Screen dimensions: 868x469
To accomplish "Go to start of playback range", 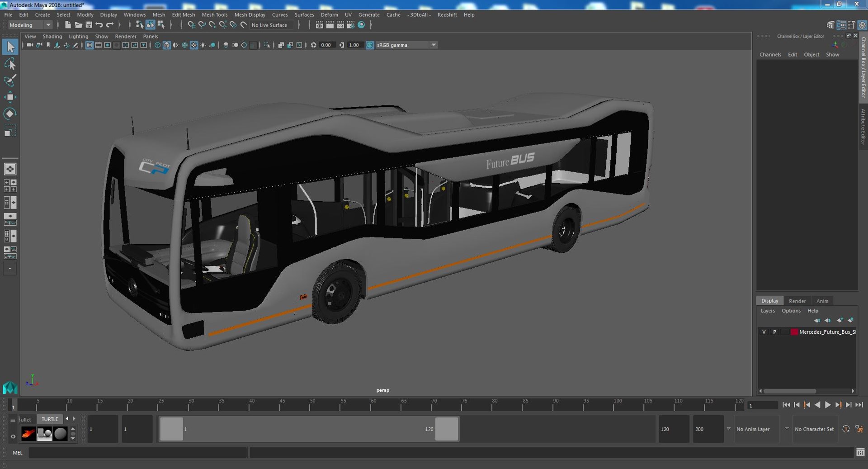I will 786,405.
